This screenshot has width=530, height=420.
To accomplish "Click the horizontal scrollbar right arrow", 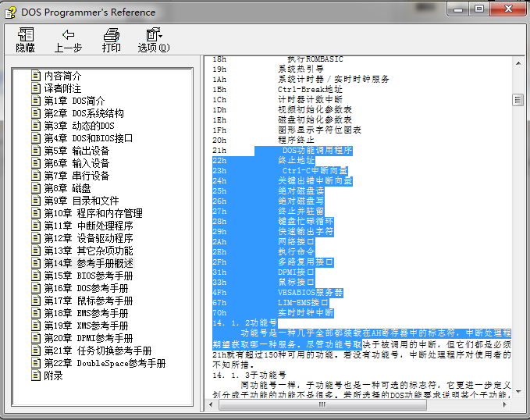I will (x=505, y=404).
